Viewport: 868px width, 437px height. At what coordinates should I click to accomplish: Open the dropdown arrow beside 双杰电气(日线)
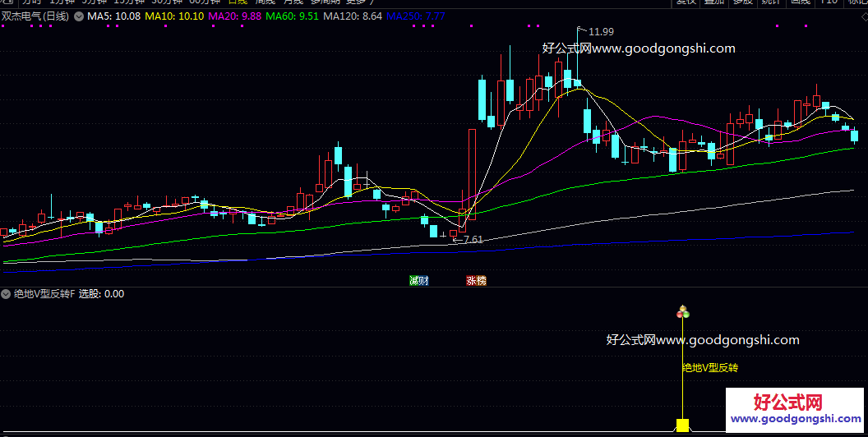pos(78,16)
